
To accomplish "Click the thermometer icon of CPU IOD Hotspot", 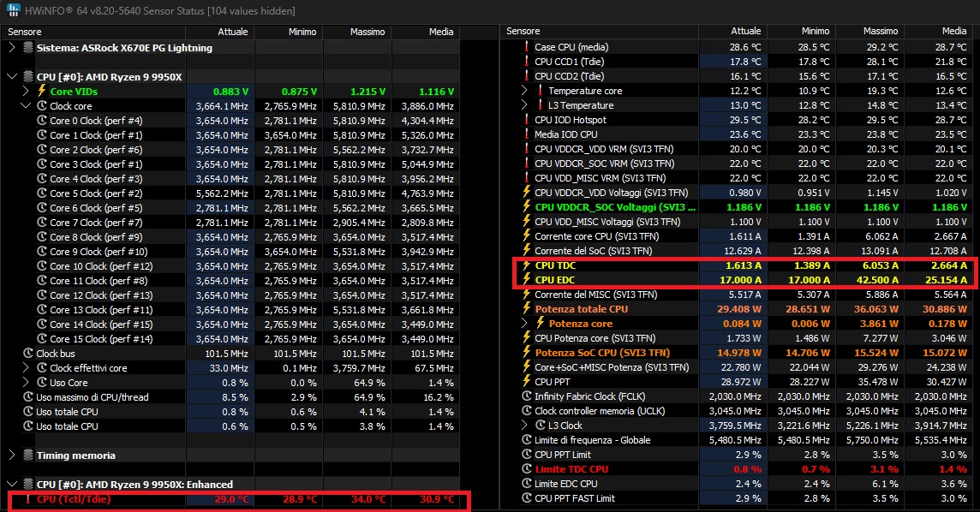I will pyautogui.click(x=526, y=119).
